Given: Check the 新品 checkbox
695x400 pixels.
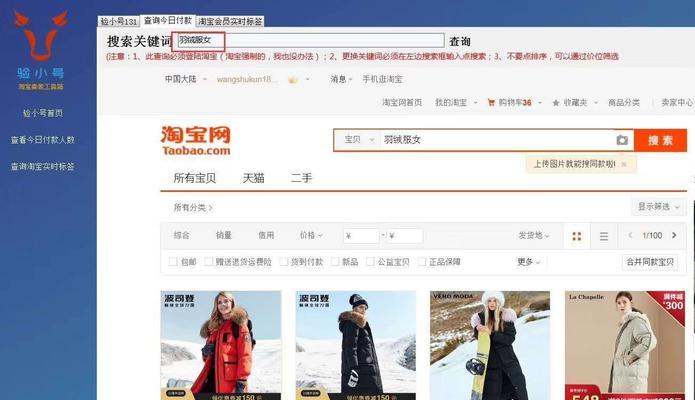Looking at the screenshot, I should pos(335,262).
